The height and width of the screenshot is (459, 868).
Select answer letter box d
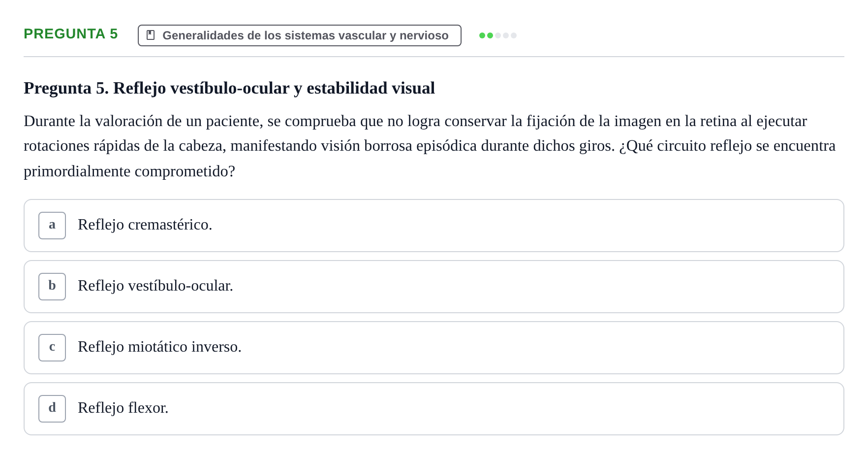tap(52, 409)
